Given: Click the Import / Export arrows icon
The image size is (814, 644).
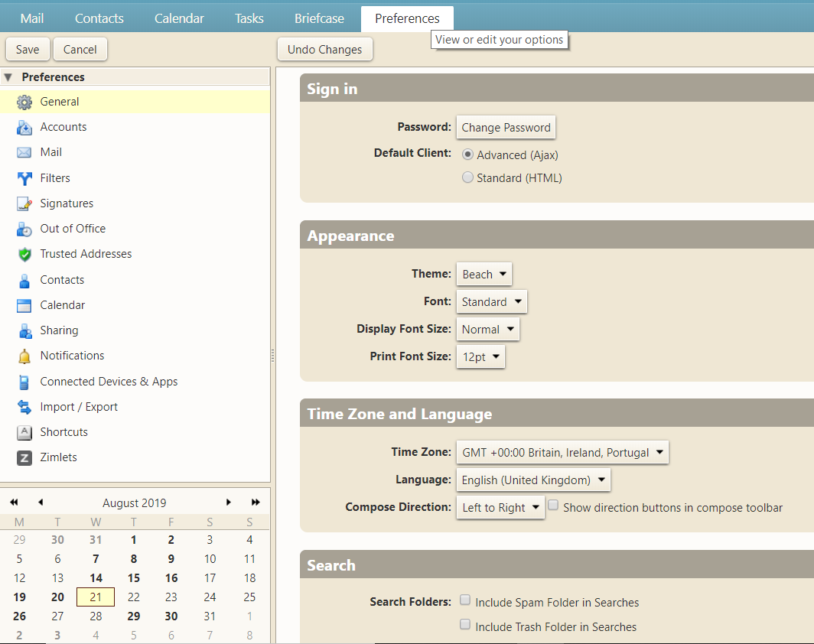Looking at the screenshot, I should [24, 407].
